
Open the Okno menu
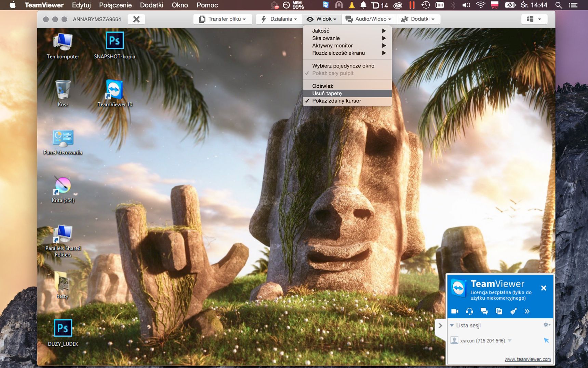click(x=180, y=5)
